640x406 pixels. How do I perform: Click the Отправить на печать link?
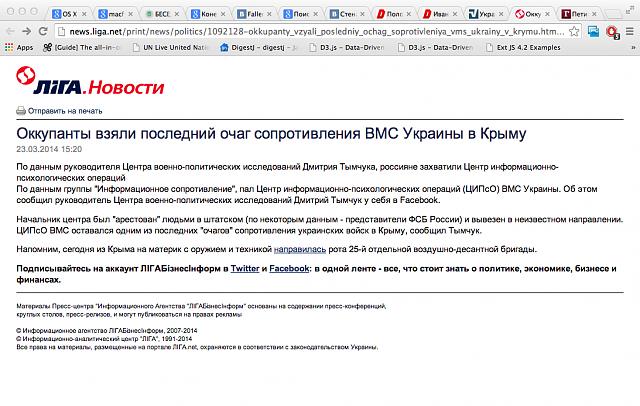65,111
